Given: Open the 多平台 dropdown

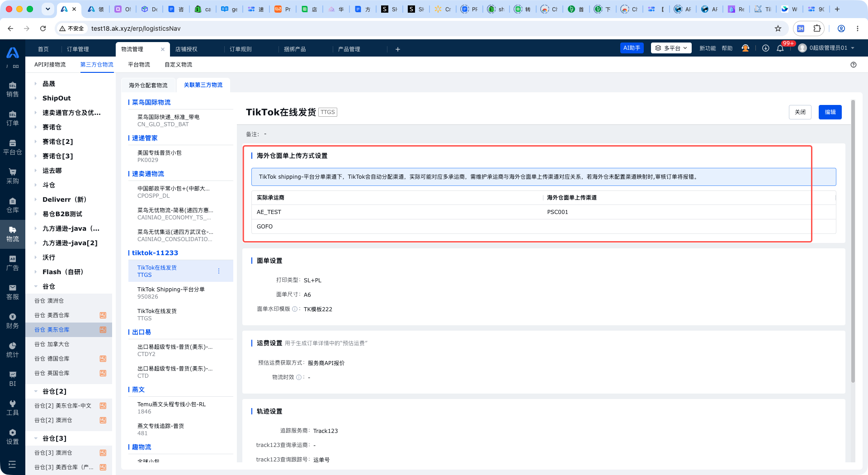Looking at the screenshot, I should click(671, 48).
